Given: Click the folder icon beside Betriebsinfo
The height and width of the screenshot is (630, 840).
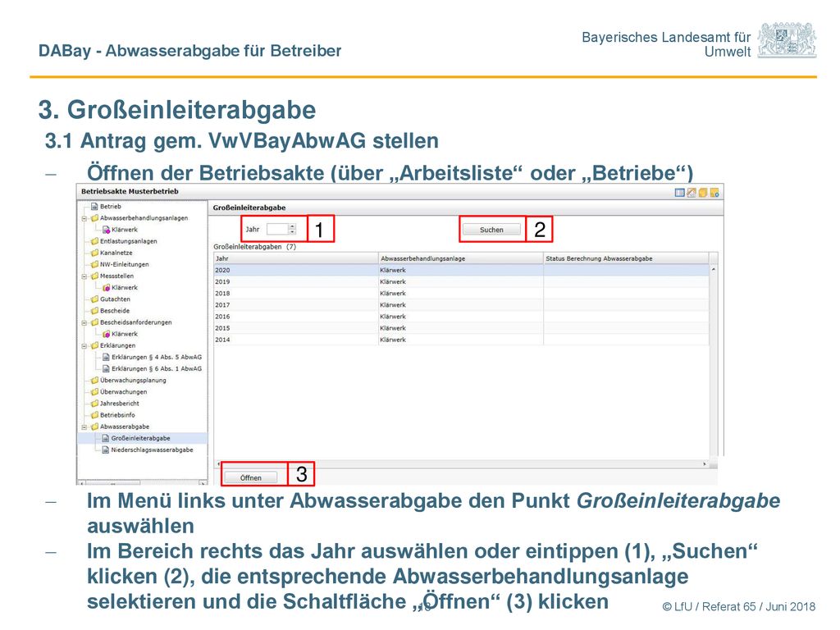Looking at the screenshot, I should click(x=94, y=415).
